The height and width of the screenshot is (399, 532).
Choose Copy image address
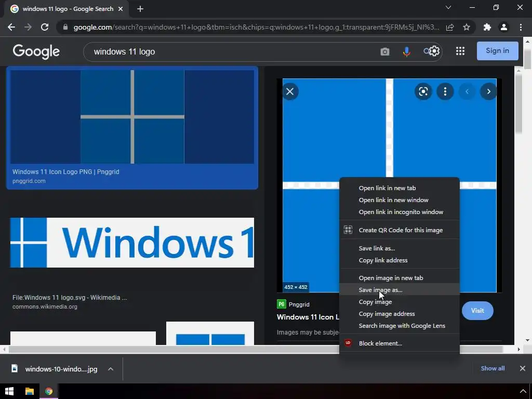(x=400, y=314)
